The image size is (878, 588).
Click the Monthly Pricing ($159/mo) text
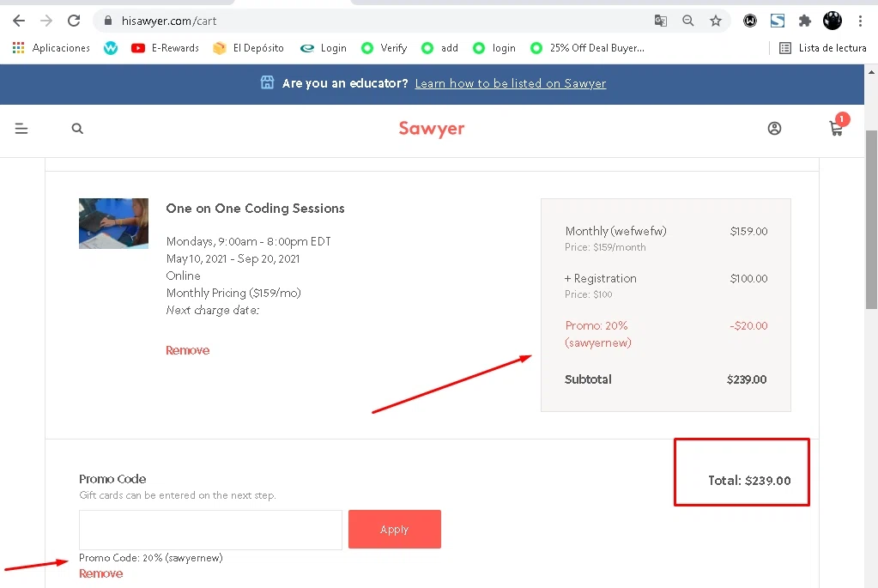tap(233, 293)
